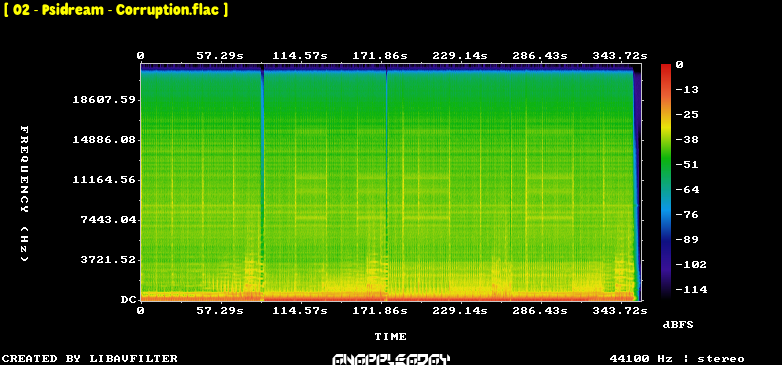The image size is (782, 365).
Task: Click the 229.14s bottom time label
Action: (459, 310)
